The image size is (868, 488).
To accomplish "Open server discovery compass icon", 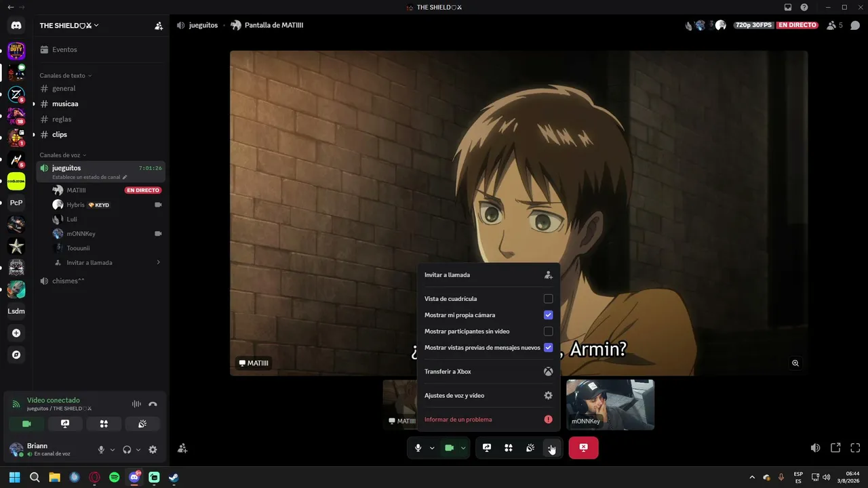I will [x=16, y=354].
